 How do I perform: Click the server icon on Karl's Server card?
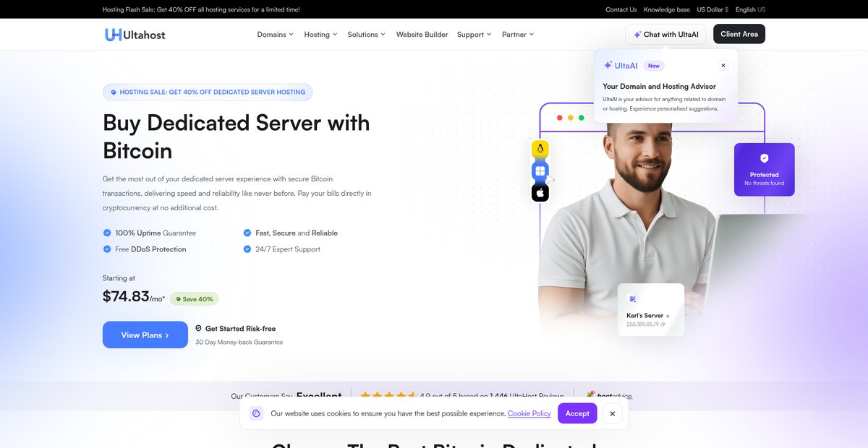coord(633,299)
